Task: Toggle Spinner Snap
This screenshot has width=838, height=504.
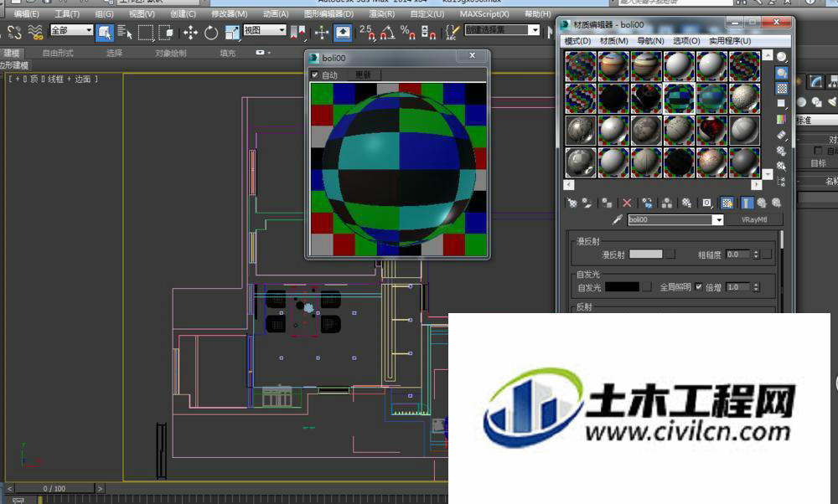Action: click(428, 33)
